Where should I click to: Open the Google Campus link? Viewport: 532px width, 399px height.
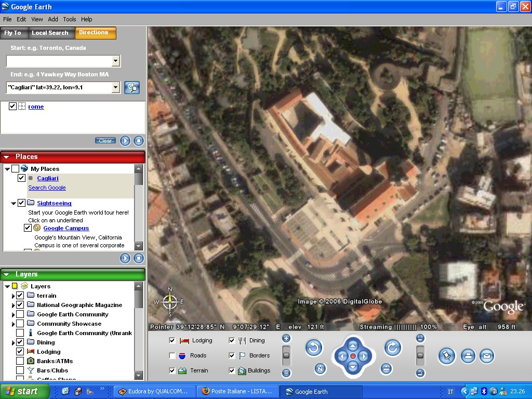[x=66, y=228]
